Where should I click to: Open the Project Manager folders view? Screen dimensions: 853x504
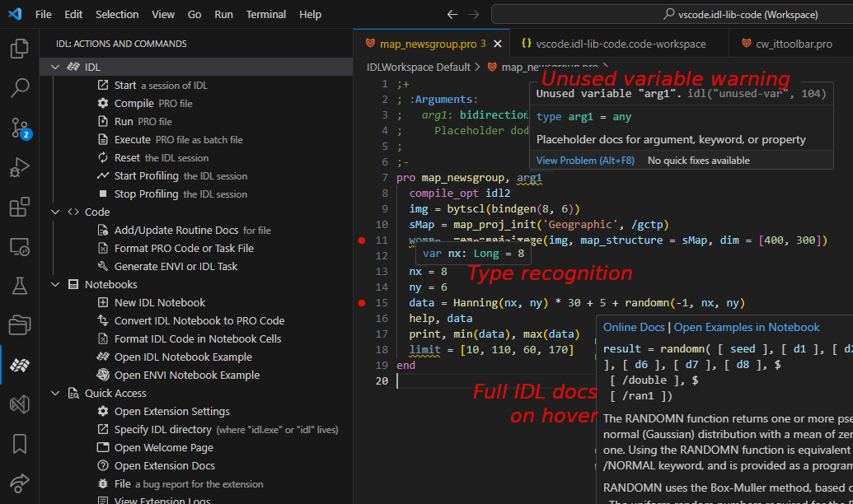tap(20, 325)
